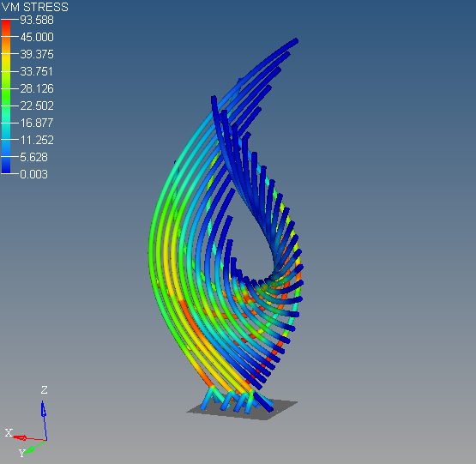Click the green Y axis arrow
The height and width of the screenshot is (464, 476).
[x=29, y=449]
